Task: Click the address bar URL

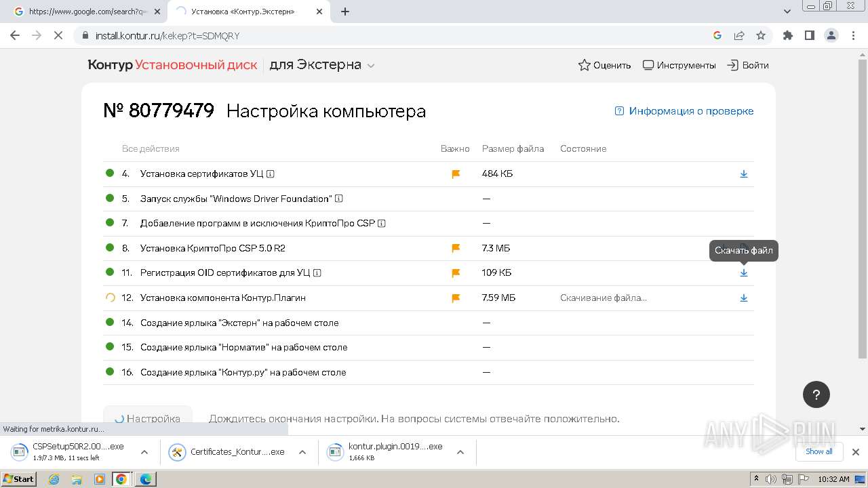Action: click(167, 36)
